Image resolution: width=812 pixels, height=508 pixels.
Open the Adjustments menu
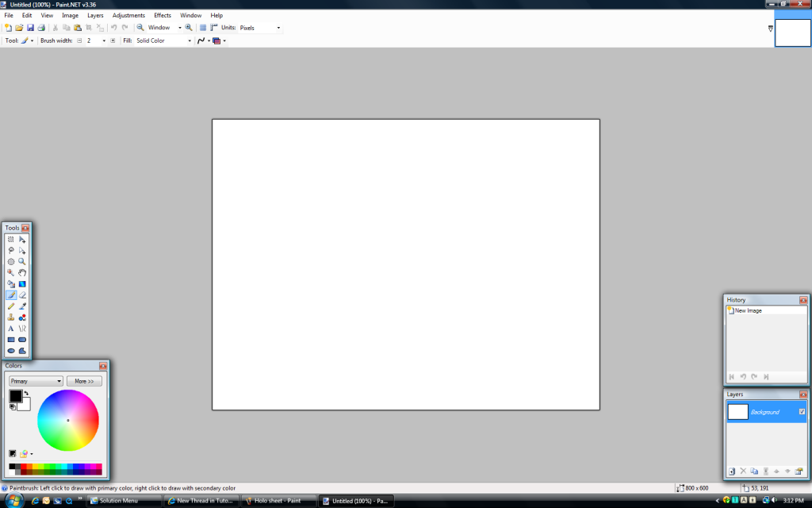click(128, 15)
